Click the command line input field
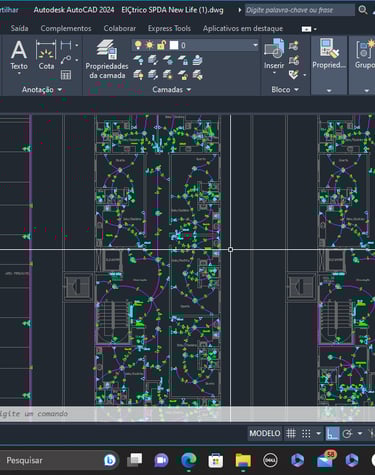This screenshot has width=375, height=475. (187, 414)
